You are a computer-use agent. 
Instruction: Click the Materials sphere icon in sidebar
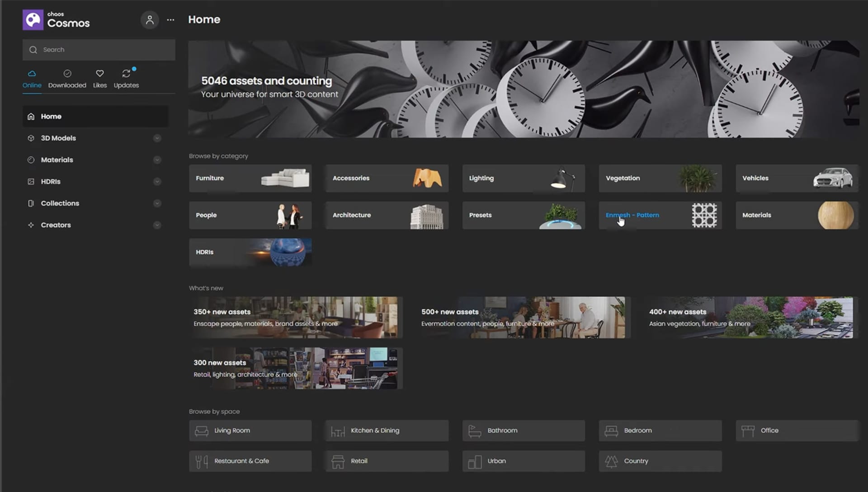tap(31, 160)
